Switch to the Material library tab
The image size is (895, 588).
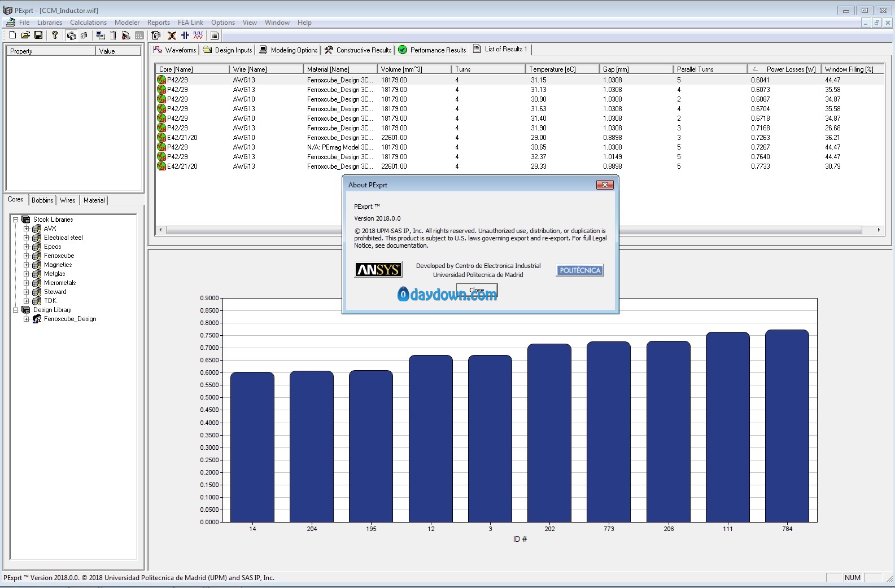click(x=94, y=200)
